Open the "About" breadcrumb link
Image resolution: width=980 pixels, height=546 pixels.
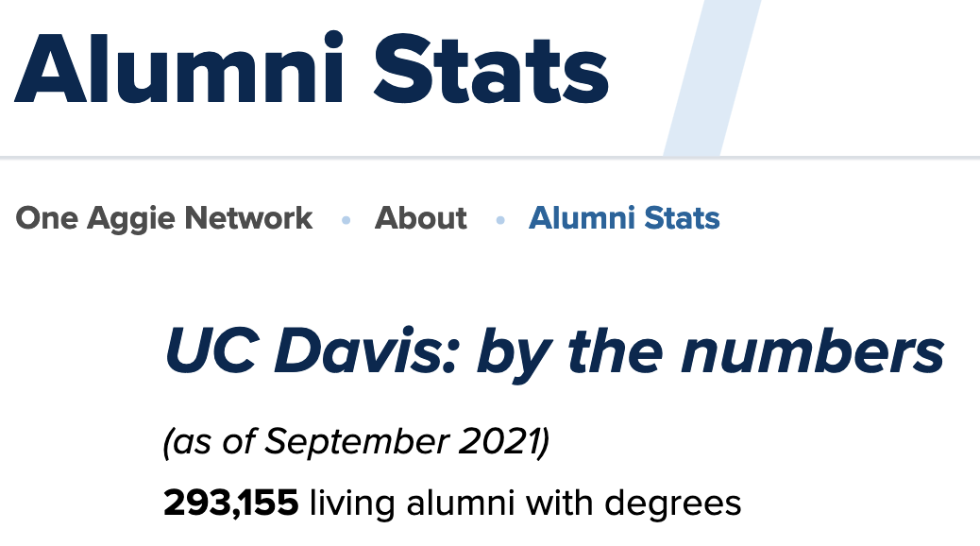(420, 218)
